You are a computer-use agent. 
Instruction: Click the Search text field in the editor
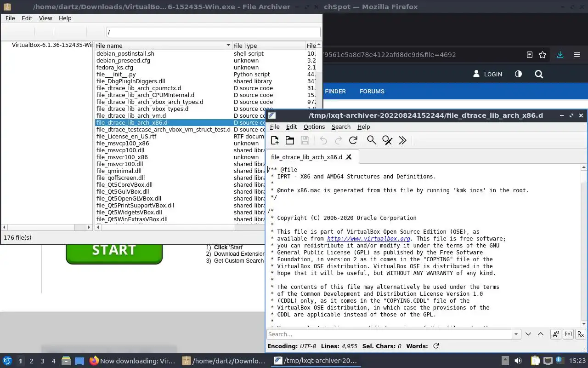point(390,334)
